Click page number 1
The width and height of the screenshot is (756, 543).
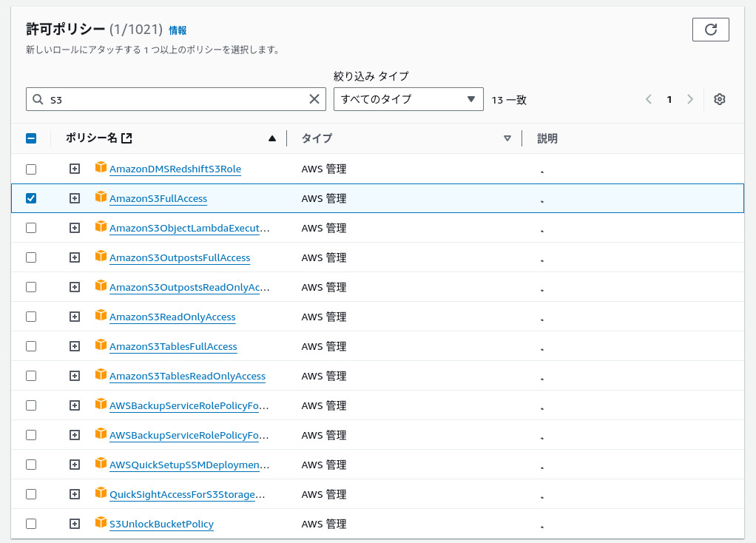click(669, 100)
